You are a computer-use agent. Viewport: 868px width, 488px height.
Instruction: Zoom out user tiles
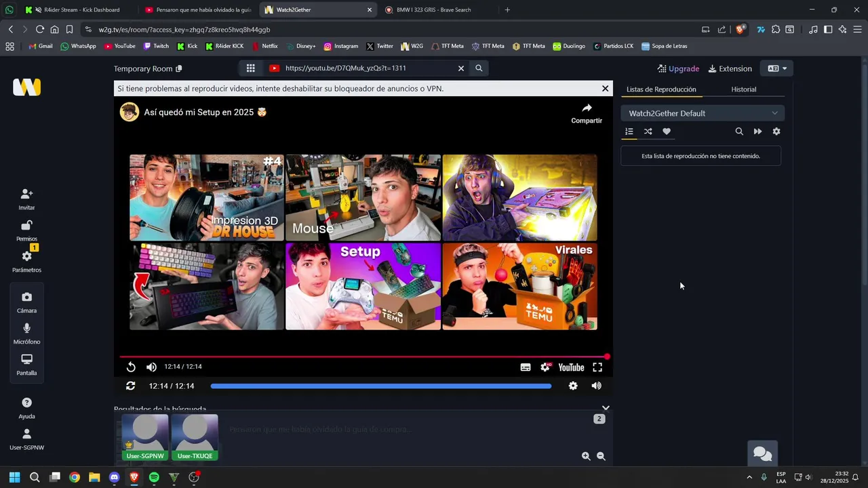[x=601, y=456]
